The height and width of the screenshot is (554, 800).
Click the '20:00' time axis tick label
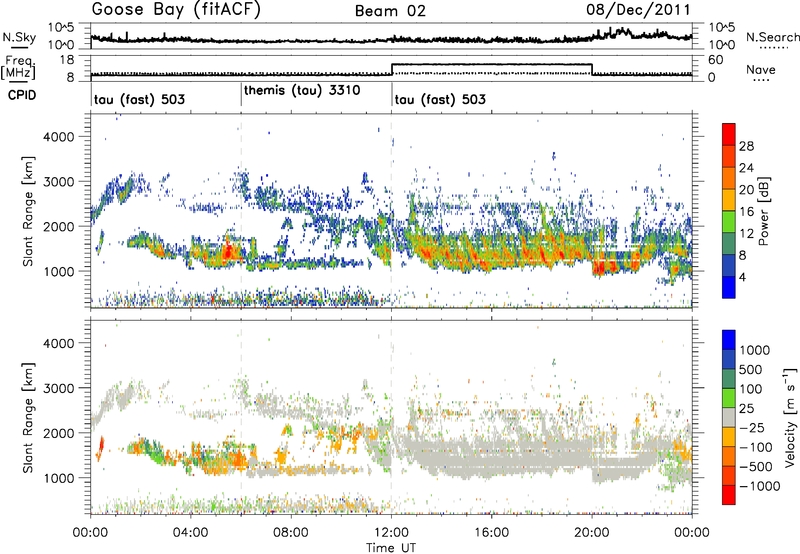coord(591,533)
